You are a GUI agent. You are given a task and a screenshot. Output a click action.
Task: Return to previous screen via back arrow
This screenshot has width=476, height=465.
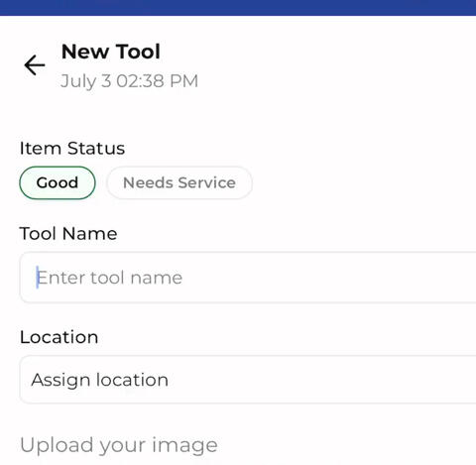[35, 64]
